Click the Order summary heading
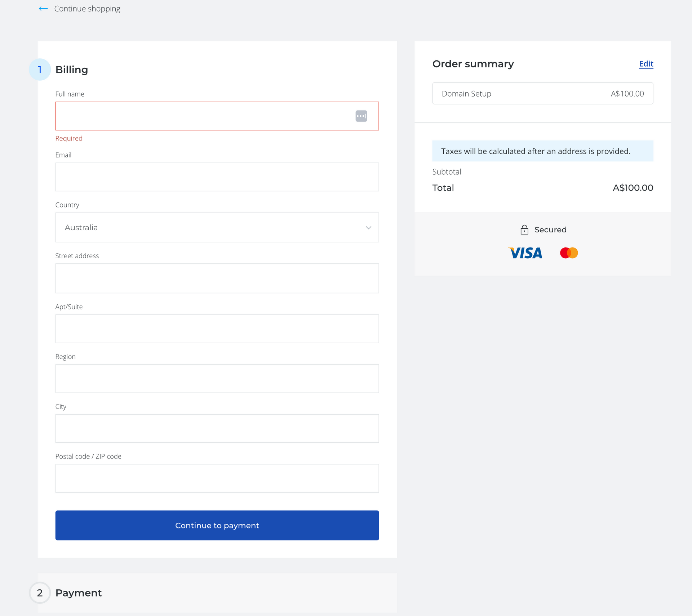Screen dimensions: 692x616 point(473,64)
